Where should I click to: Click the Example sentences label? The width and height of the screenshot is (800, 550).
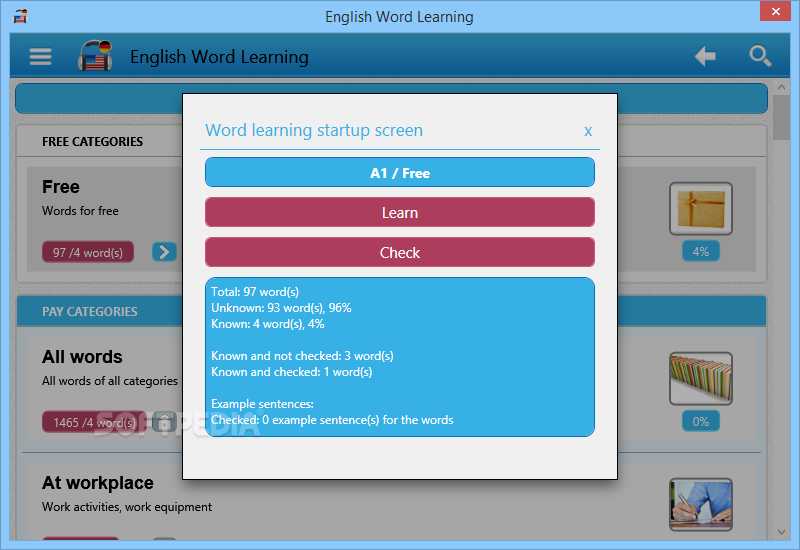tap(262, 404)
